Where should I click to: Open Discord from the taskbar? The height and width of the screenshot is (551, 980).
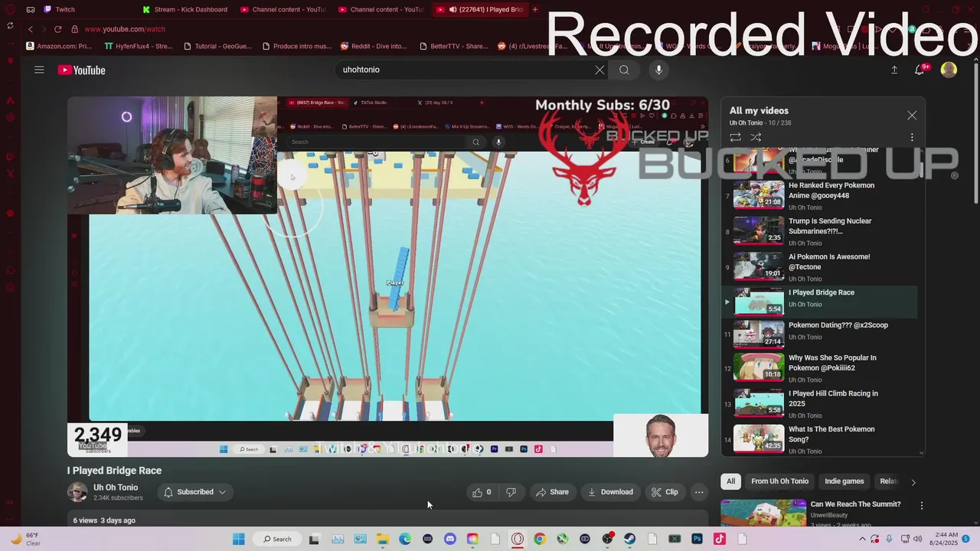(x=450, y=539)
